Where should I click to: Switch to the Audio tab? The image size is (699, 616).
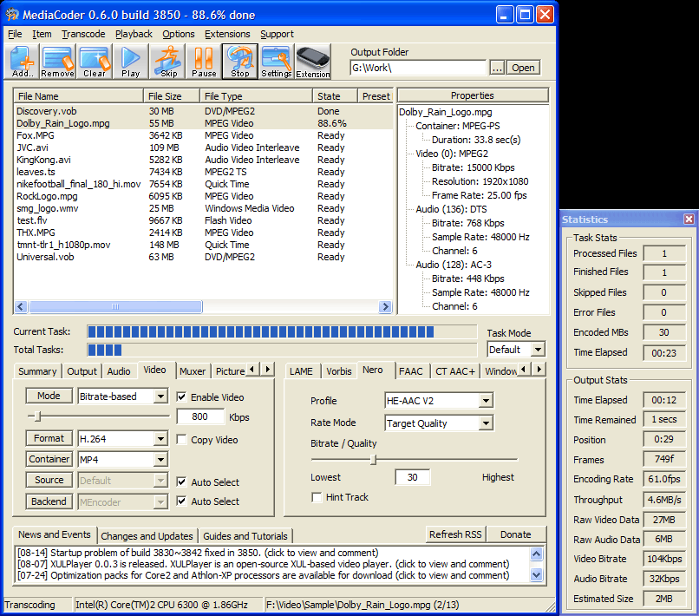click(x=119, y=371)
